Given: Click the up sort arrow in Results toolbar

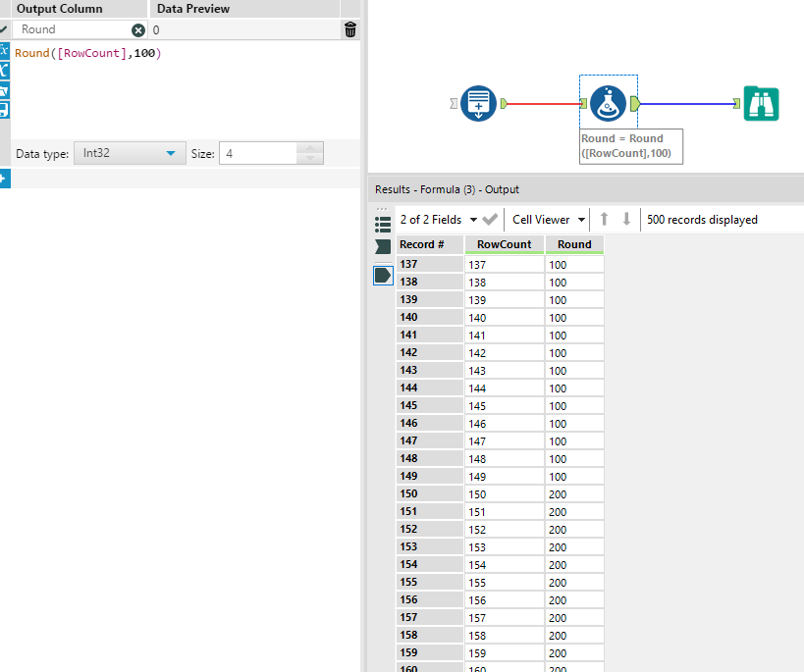Looking at the screenshot, I should [x=603, y=219].
